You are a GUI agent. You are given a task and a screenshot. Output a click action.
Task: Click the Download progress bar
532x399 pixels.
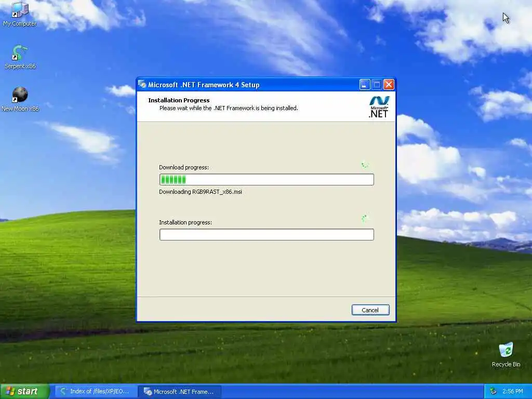[267, 179]
